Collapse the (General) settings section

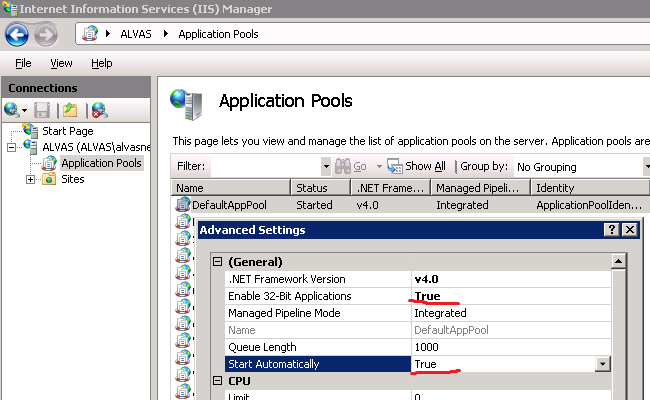[217, 262]
